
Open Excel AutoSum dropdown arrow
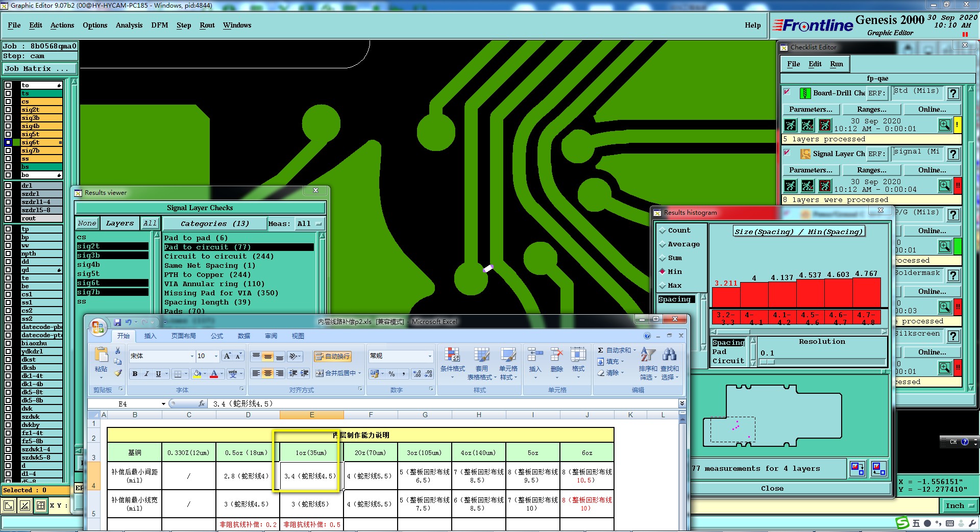click(634, 350)
